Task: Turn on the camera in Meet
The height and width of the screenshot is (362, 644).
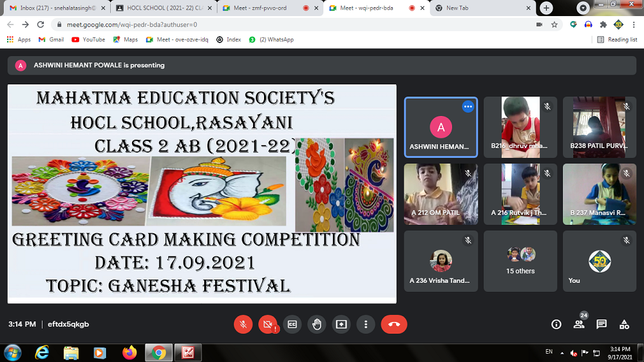Action: point(267,325)
